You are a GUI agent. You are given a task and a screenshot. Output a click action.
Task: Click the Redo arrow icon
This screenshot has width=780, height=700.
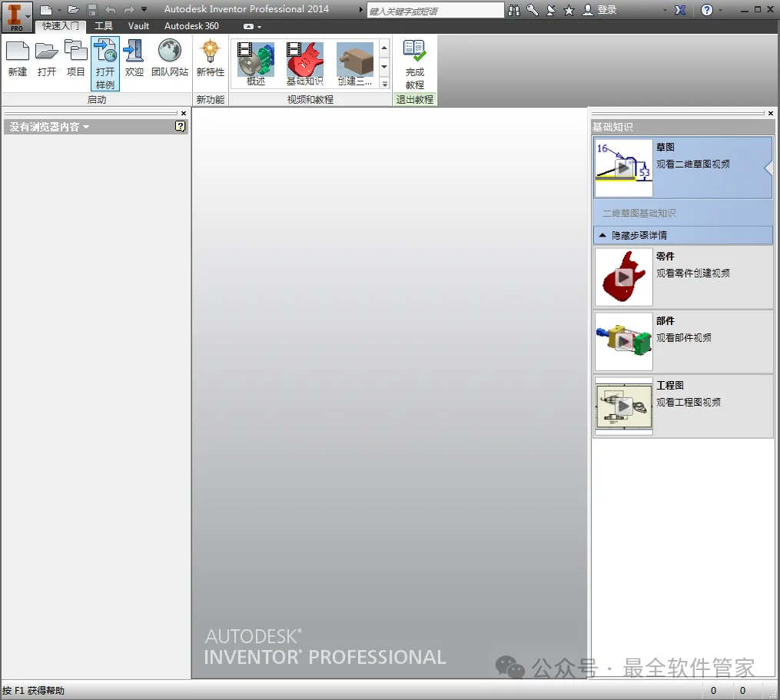click(x=129, y=9)
